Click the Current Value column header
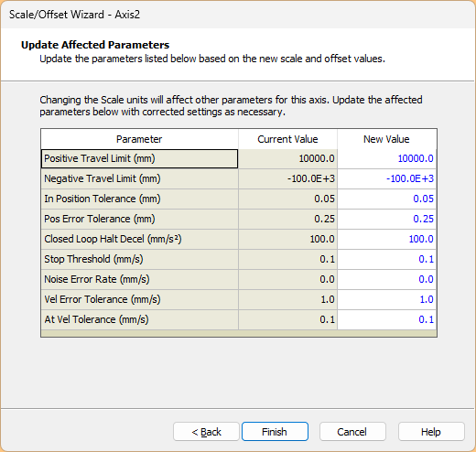The height and width of the screenshot is (452, 476). pyautogui.click(x=287, y=139)
